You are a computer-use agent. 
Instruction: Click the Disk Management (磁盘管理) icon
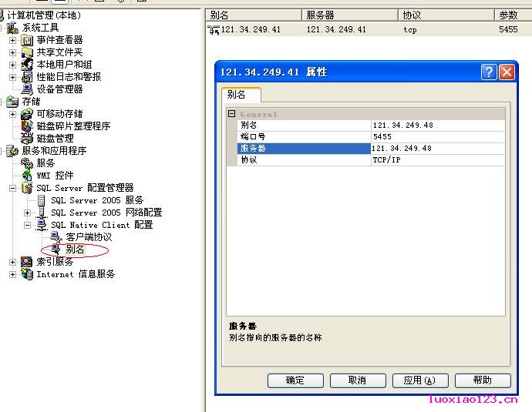[x=27, y=139]
